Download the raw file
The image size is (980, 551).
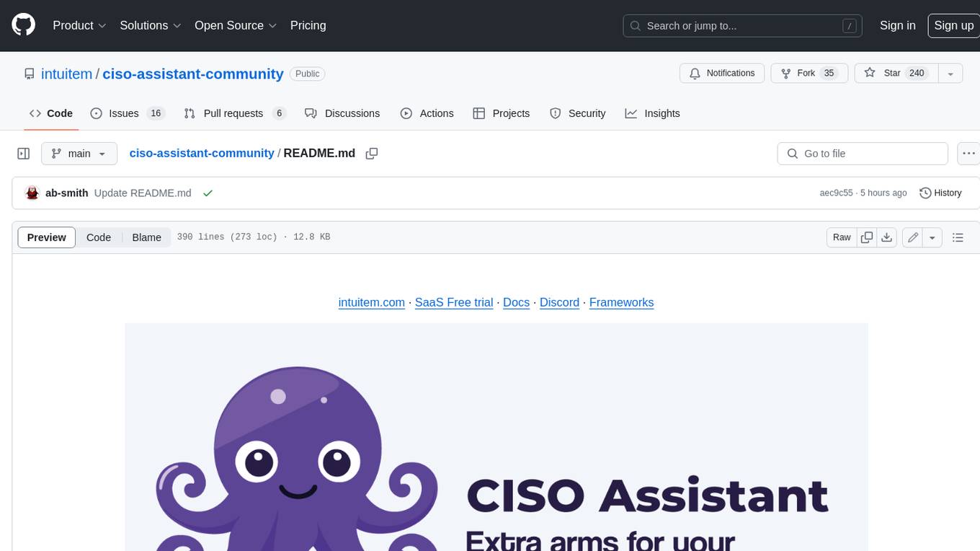887,237
